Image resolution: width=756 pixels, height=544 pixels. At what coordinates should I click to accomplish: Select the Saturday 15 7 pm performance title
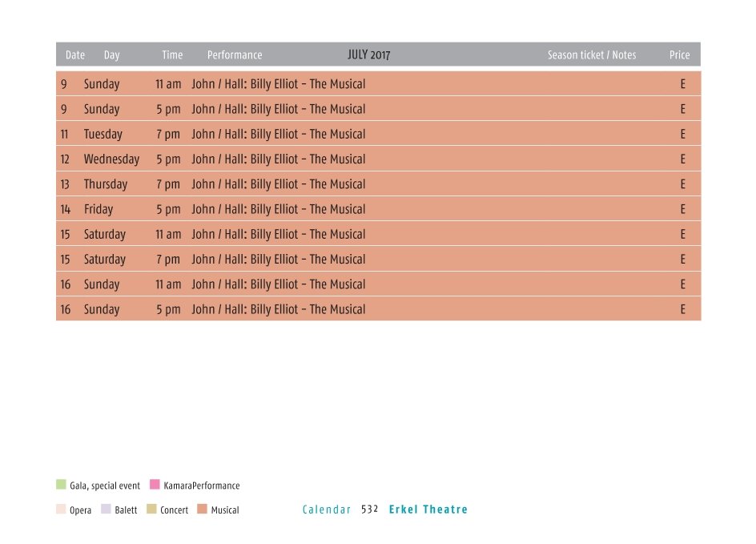[278, 260]
